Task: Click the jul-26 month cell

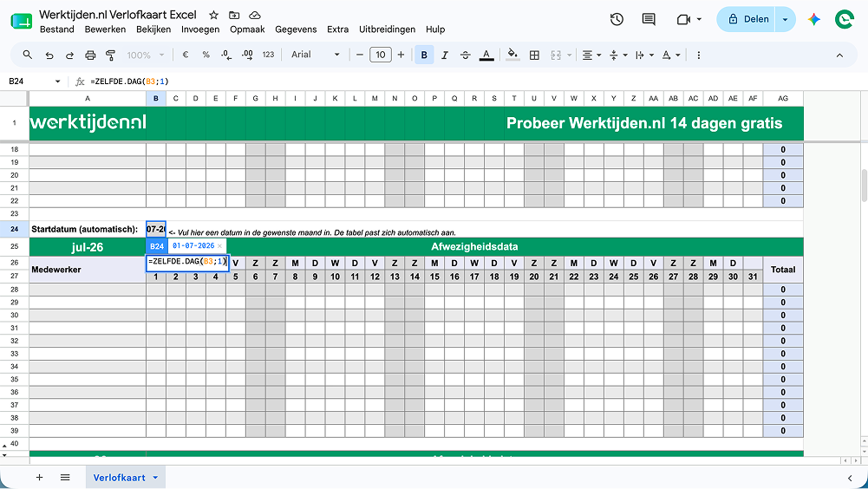Action: (88, 247)
